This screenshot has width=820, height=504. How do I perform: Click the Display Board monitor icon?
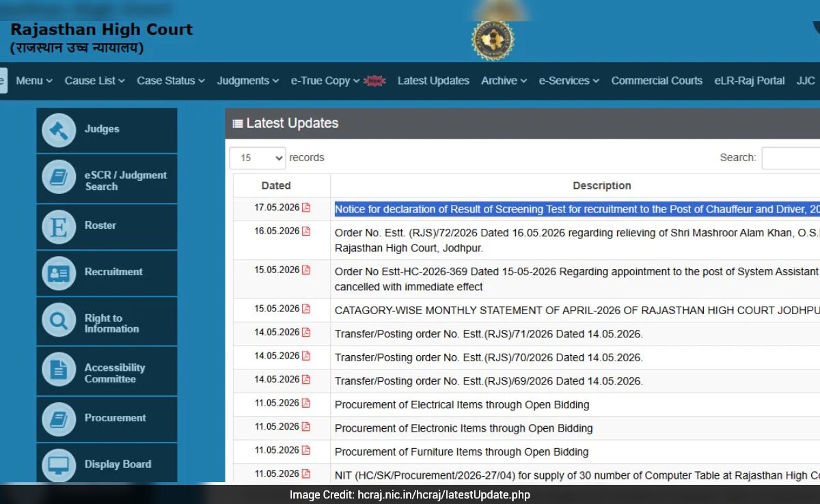click(59, 465)
